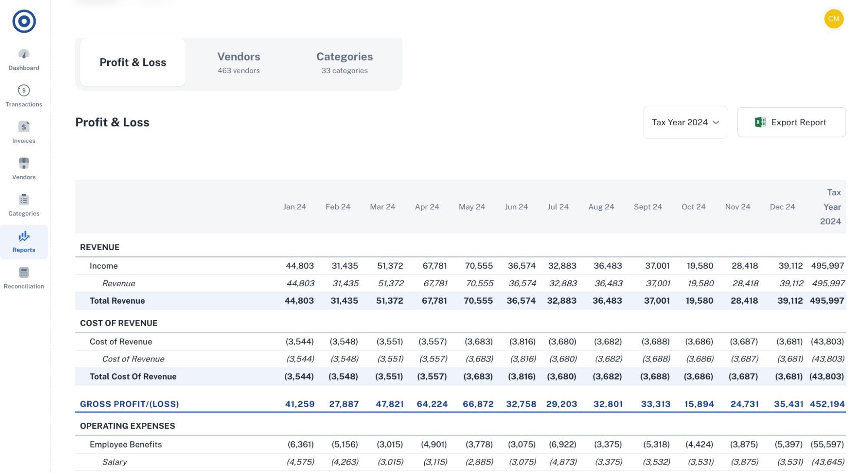Open the Tax Year 2024 dropdown
The width and height of the screenshot is (868, 474).
(x=685, y=122)
